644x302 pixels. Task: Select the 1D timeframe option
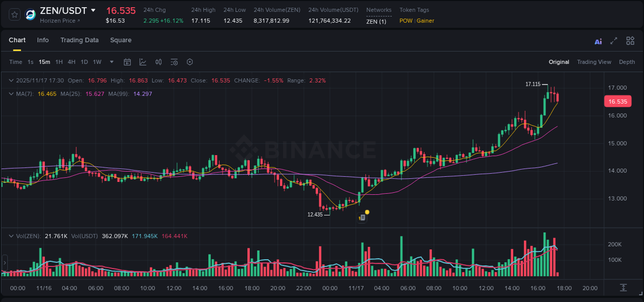coord(84,61)
